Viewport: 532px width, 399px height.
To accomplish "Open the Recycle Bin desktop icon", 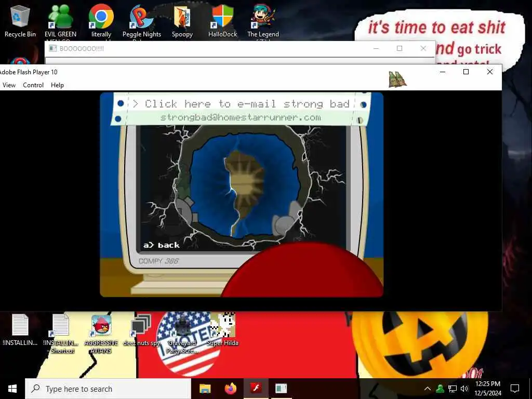I will tap(20, 21).
